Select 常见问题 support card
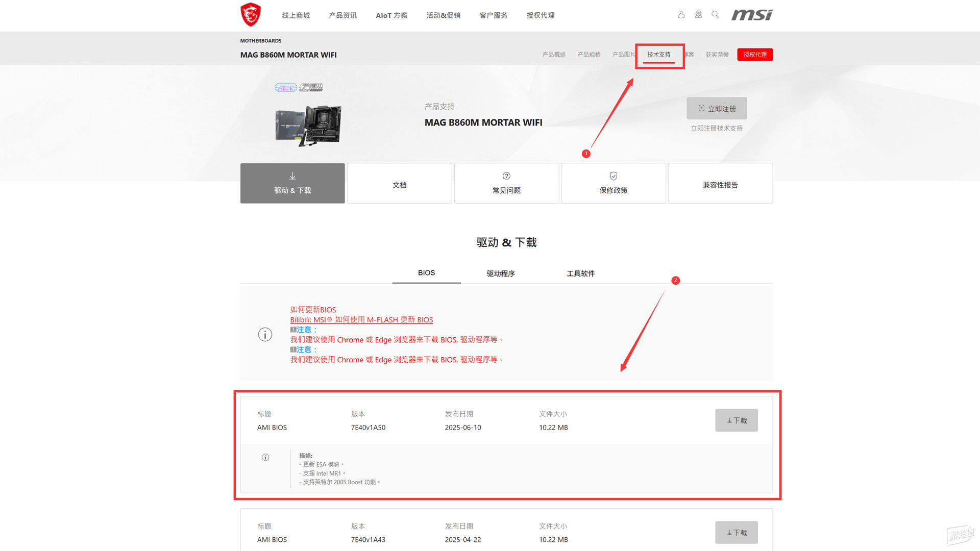Image resolution: width=980 pixels, height=551 pixels. pos(506,183)
